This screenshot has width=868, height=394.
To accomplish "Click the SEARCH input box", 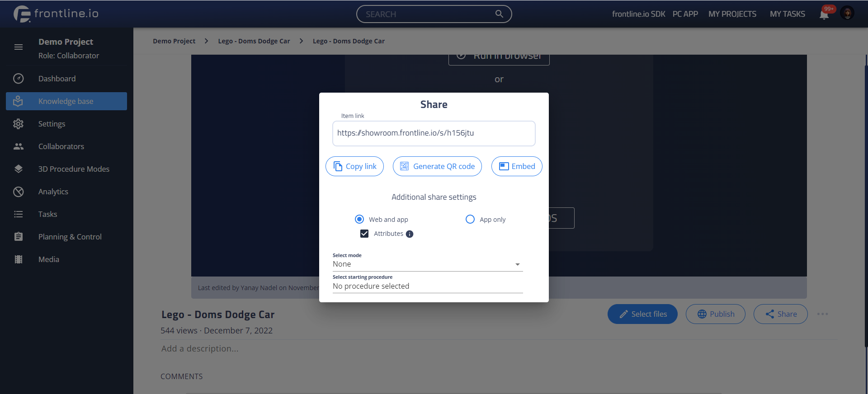I will [434, 14].
